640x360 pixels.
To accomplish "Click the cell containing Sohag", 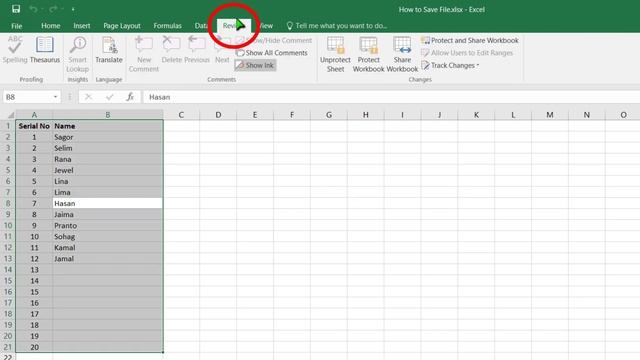I will coord(108,236).
